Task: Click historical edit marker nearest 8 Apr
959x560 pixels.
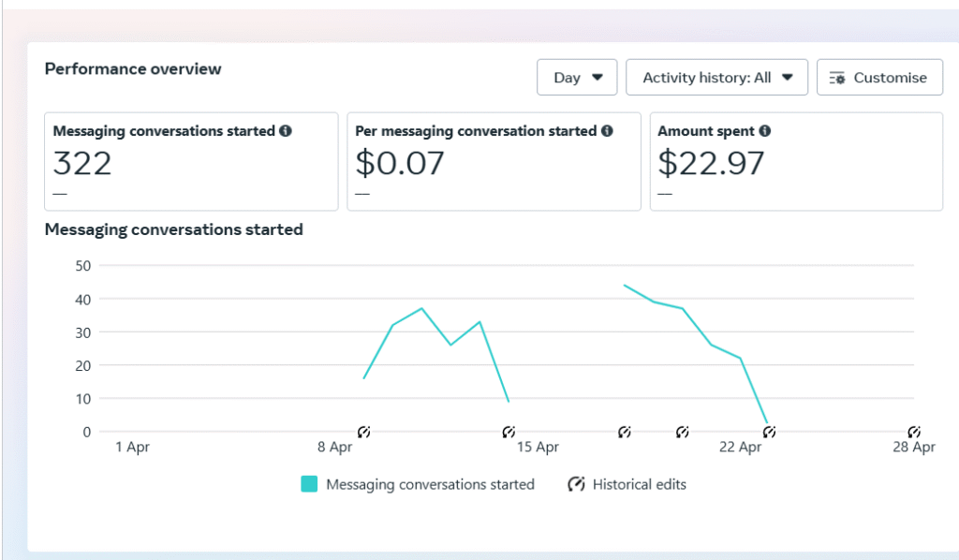Action: [364, 432]
